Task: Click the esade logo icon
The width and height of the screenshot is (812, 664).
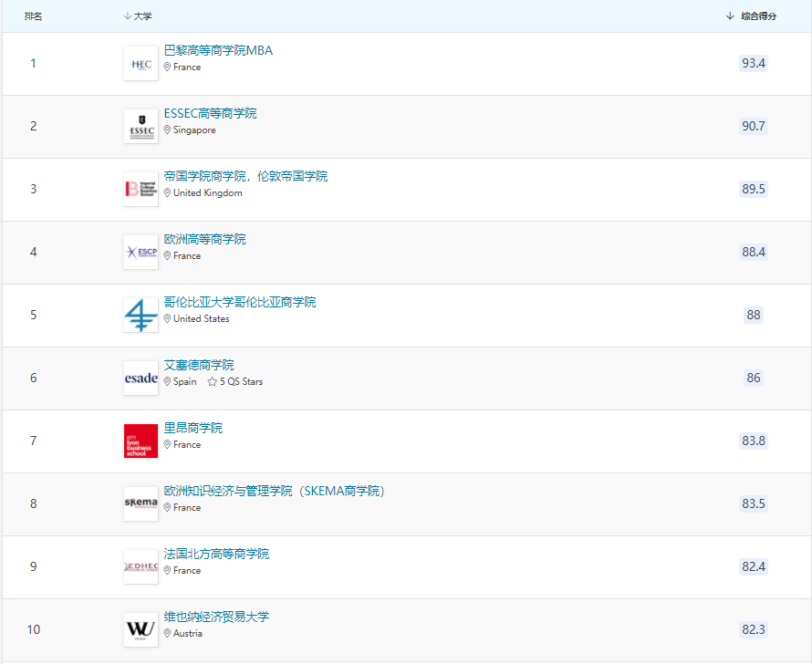Action: 141,379
